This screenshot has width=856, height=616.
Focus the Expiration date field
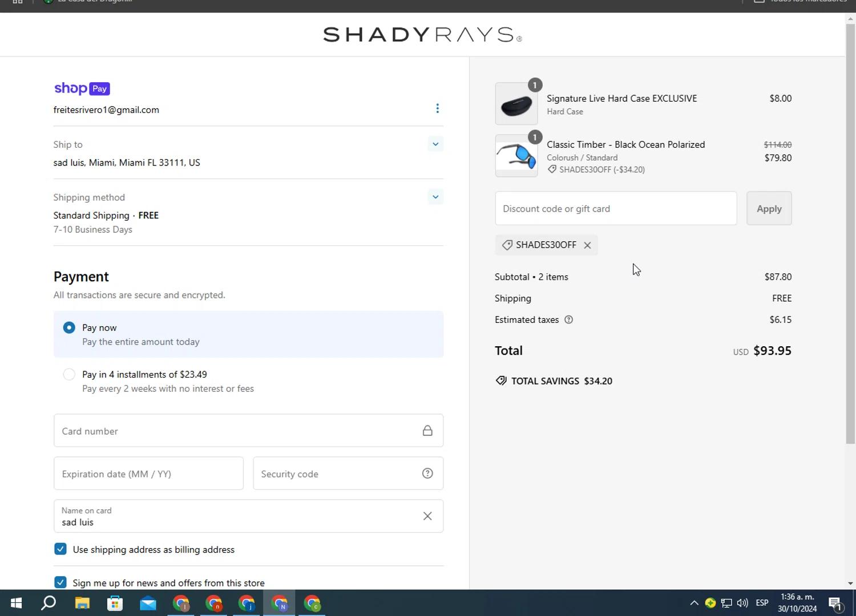pos(148,473)
